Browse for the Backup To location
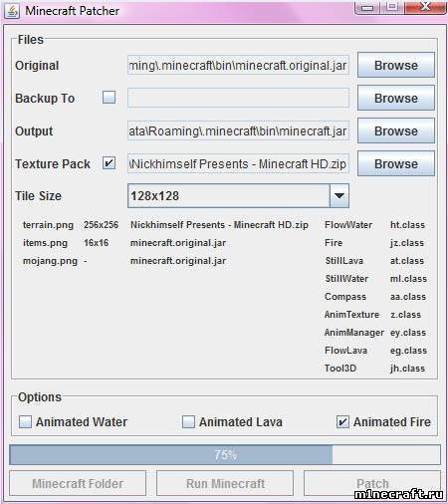448x504 pixels. pyautogui.click(x=396, y=98)
